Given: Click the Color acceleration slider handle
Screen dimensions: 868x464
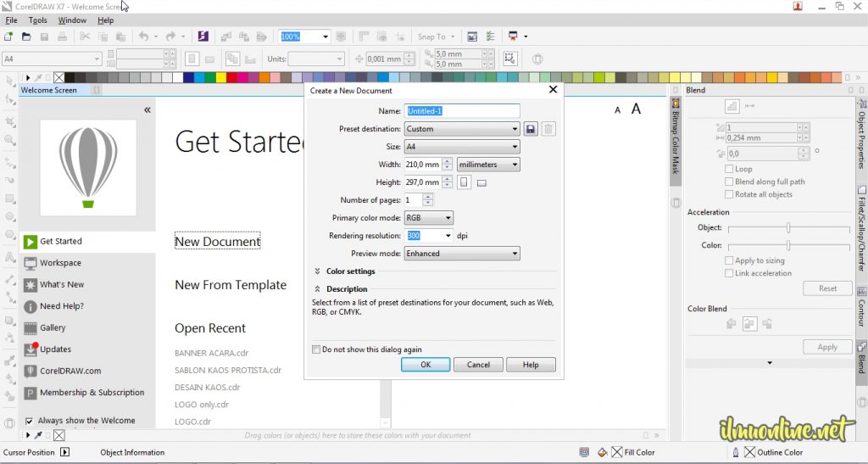Looking at the screenshot, I should pos(788,246).
